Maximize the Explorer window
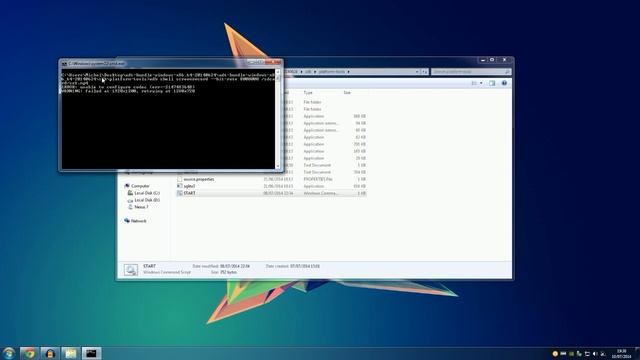 point(492,60)
